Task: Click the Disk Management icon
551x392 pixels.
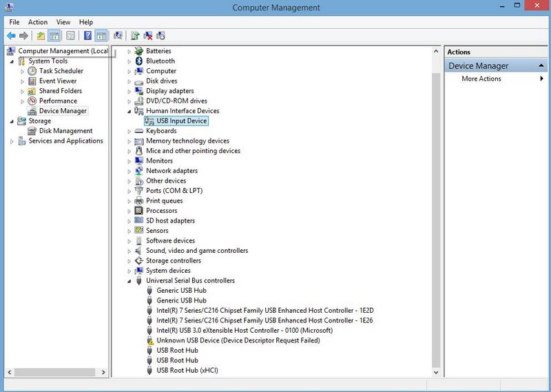Action: pyautogui.click(x=32, y=131)
